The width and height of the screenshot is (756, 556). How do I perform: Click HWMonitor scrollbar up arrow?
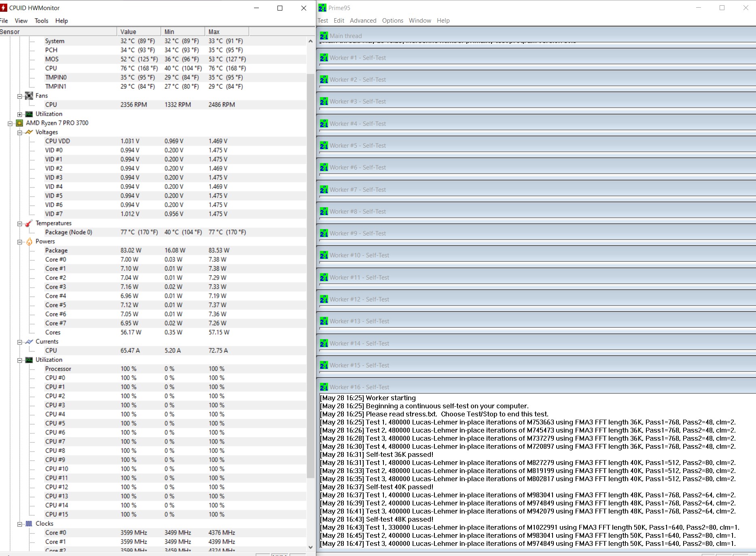311,41
